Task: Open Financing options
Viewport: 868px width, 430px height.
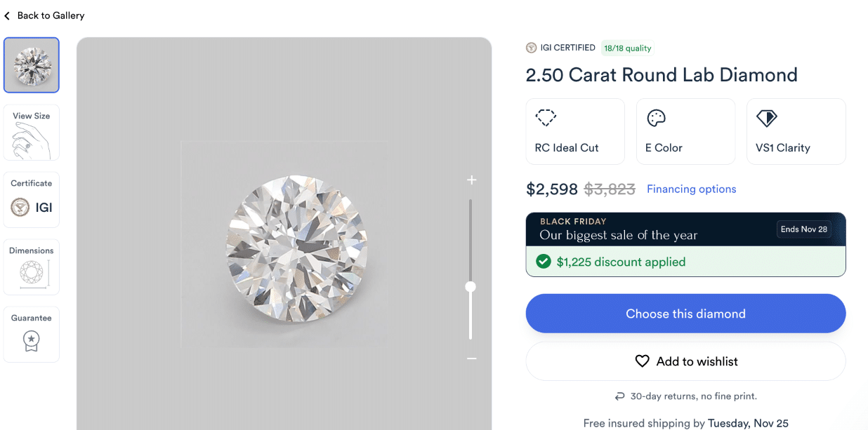Action: (x=691, y=189)
